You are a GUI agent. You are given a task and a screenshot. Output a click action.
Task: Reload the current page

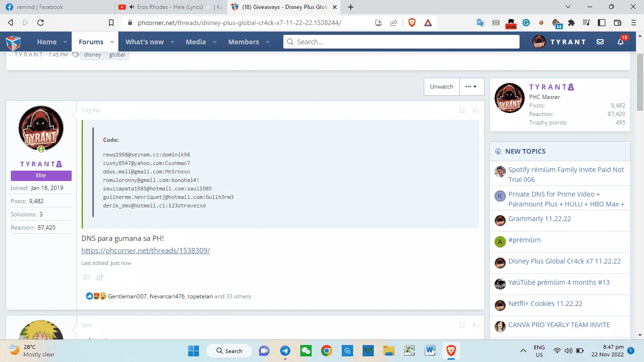(41, 23)
